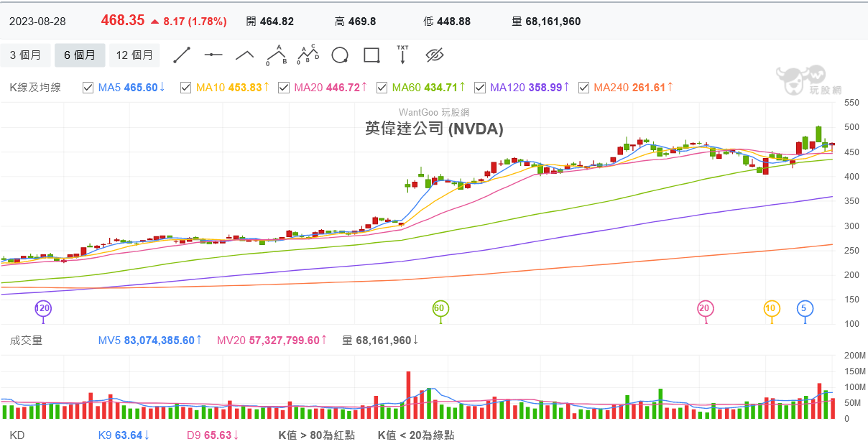Uncheck the MA240 moving average checkbox

583,88
